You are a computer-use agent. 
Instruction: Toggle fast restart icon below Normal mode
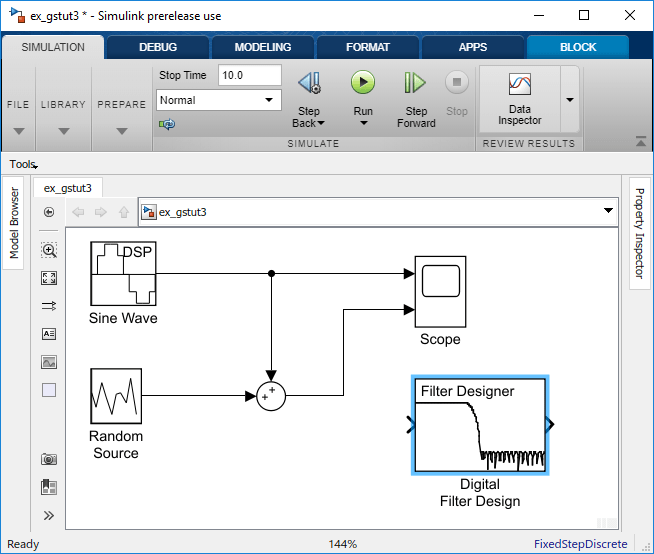tap(167, 124)
